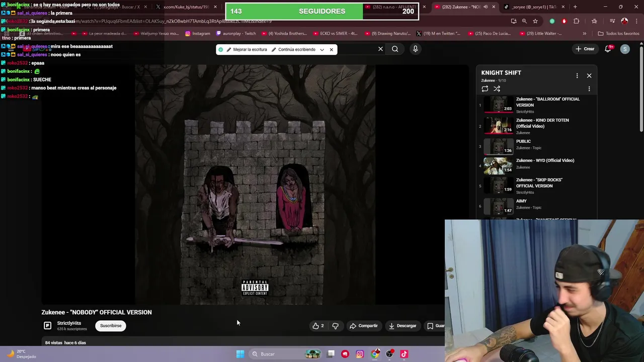Open Google Chrome from taskbar
This screenshot has width=644, height=362.
pos(375,354)
